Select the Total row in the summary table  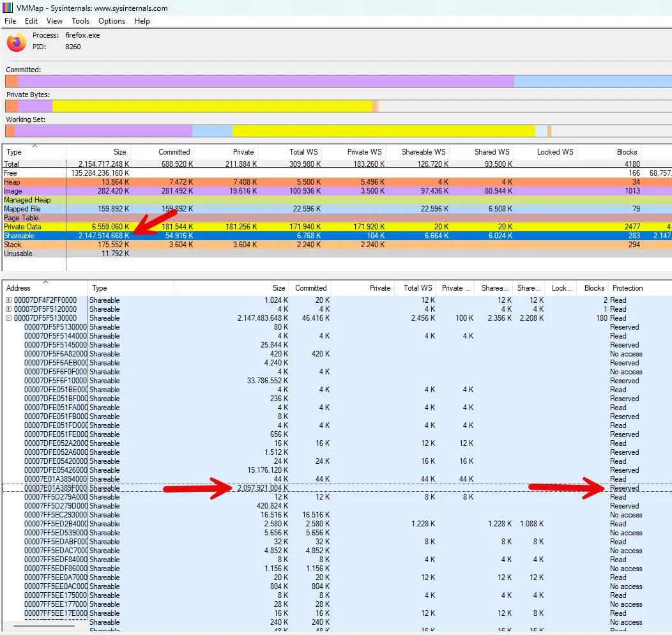point(337,164)
